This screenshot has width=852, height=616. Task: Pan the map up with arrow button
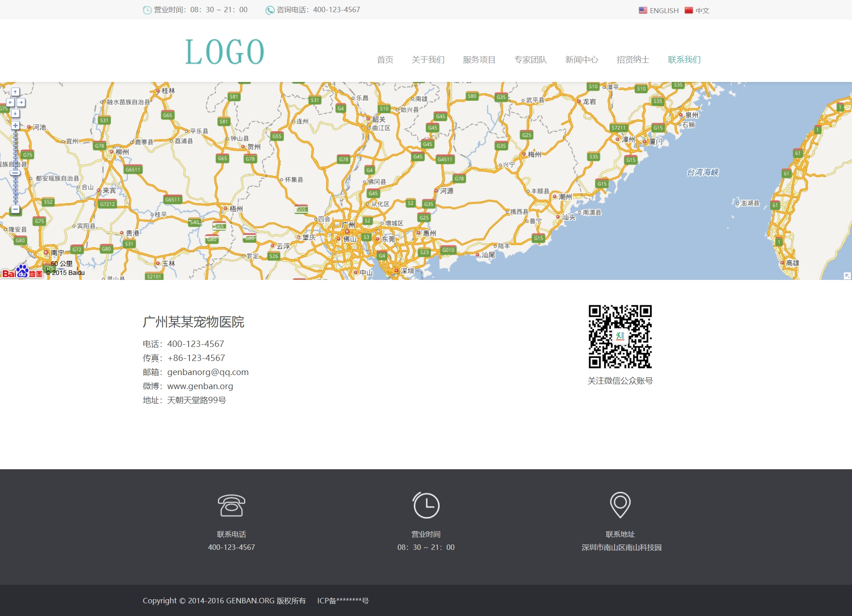pyautogui.click(x=15, y=92)
